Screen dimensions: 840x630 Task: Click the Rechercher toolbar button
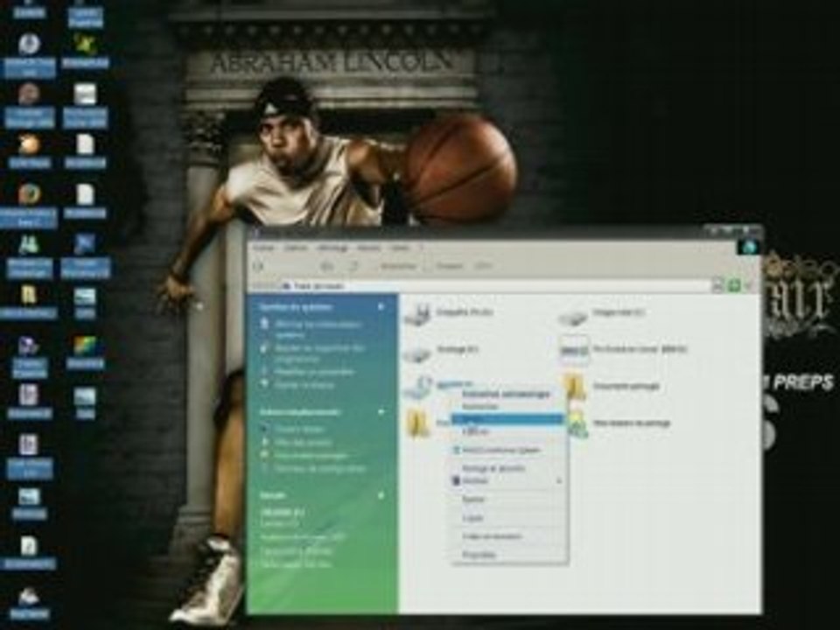click(397, 266)
